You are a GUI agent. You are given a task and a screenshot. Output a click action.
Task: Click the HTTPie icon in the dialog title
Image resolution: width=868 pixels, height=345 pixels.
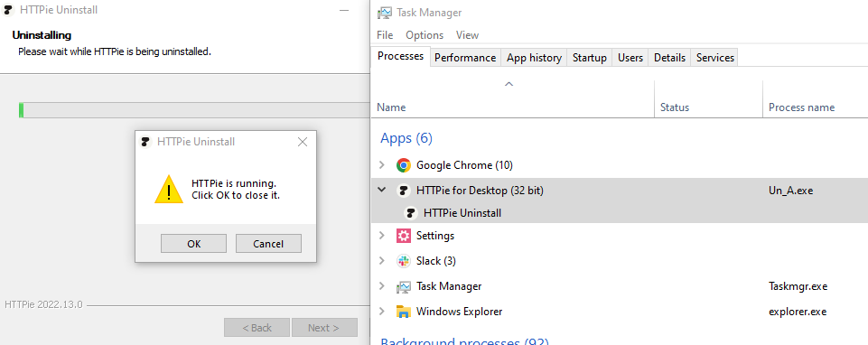pyautogui.click(x=145, y=142)
